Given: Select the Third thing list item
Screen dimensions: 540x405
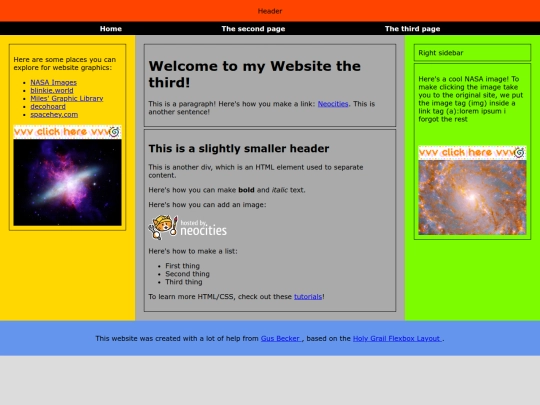Looking at the screenshot, I should coord(184,282).
